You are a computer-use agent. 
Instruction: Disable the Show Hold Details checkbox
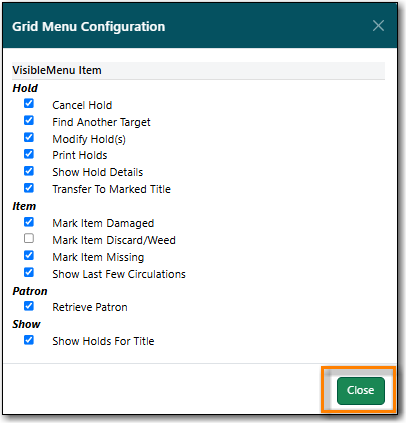click(x=29, y=171)
